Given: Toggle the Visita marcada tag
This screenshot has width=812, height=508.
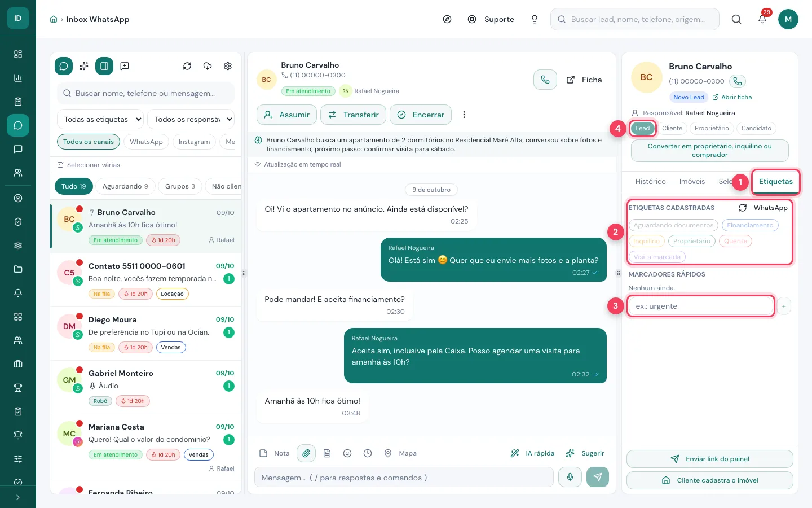Looking at the screenshot, I should click(657, 257).
